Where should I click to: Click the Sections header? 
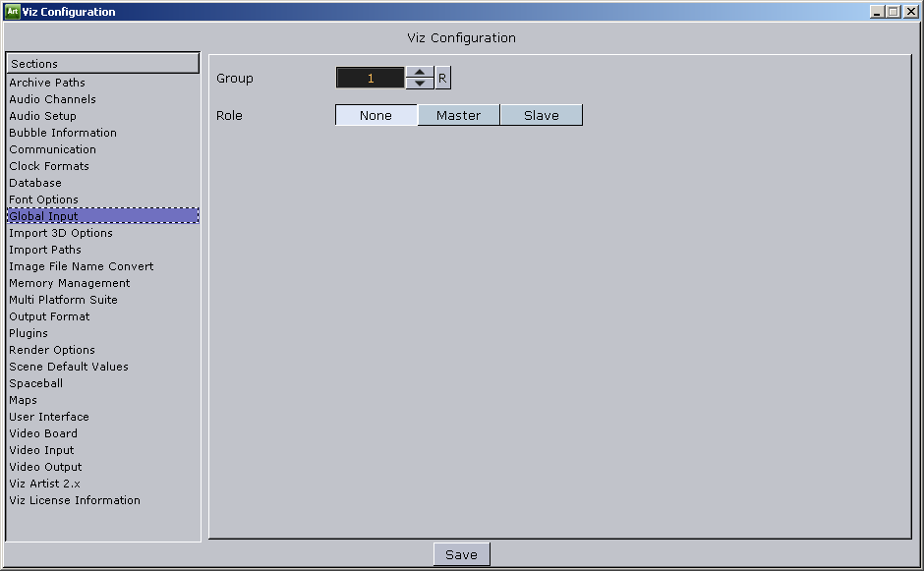(102, 64)
